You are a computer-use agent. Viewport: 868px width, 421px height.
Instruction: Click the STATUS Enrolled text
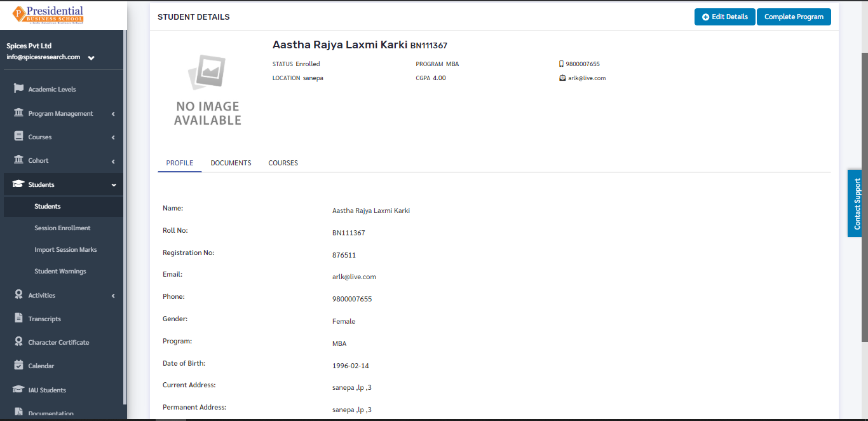click(296, 64)
